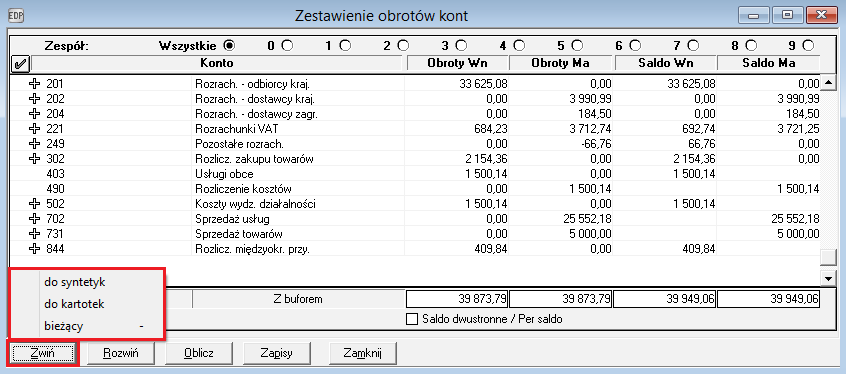
Task: Select Zespół 7 radio button
Action: [x=693, y=46]
